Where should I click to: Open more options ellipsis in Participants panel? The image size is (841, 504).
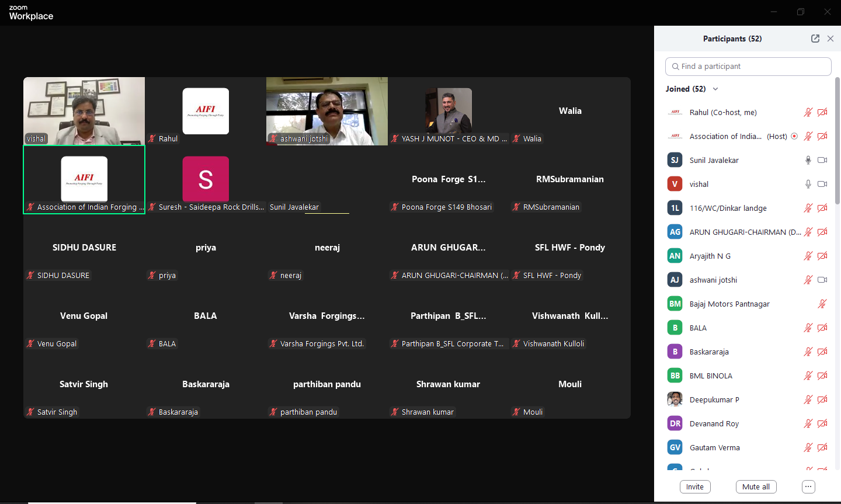click(808, 487)
